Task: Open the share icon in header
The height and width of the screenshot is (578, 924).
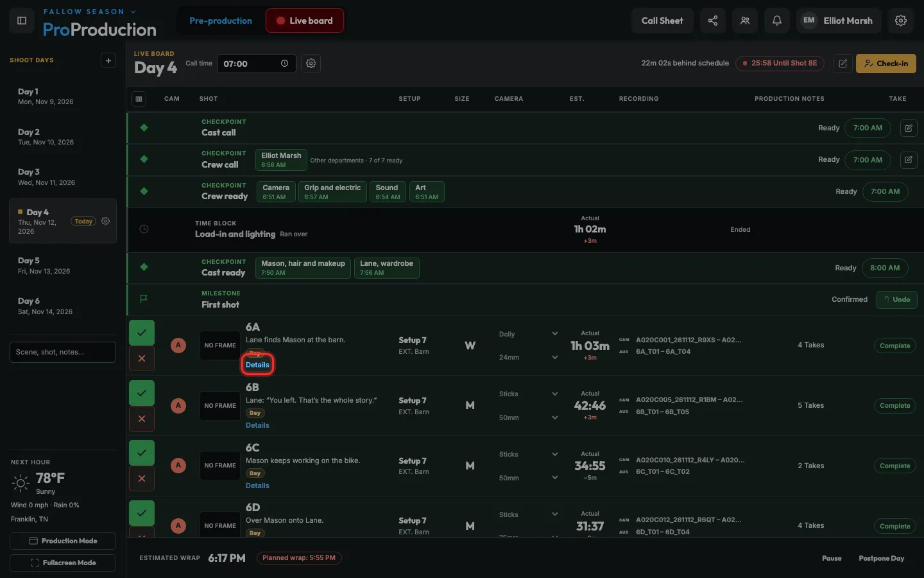Action: tap(713, 21)
